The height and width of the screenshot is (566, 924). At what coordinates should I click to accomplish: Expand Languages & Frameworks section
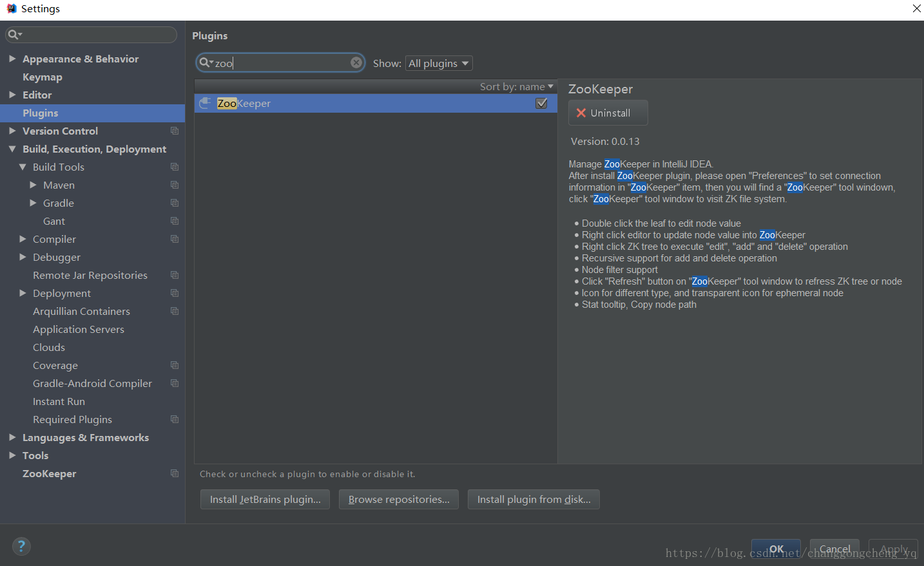[x=12, y=437]
